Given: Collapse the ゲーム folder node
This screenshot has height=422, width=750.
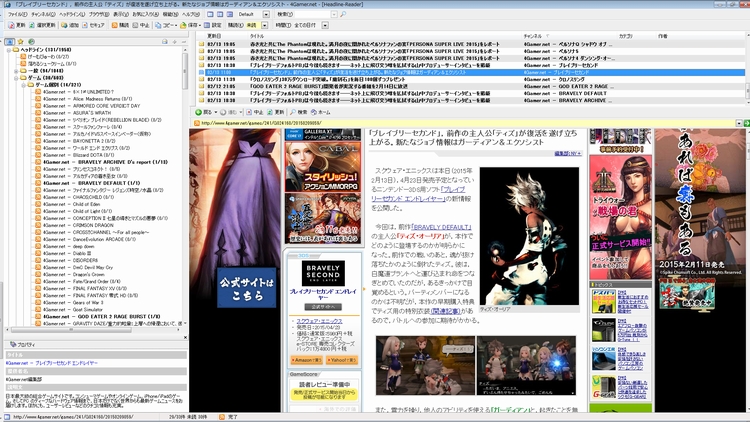Looking at the screenshot, I should point(16,78).
